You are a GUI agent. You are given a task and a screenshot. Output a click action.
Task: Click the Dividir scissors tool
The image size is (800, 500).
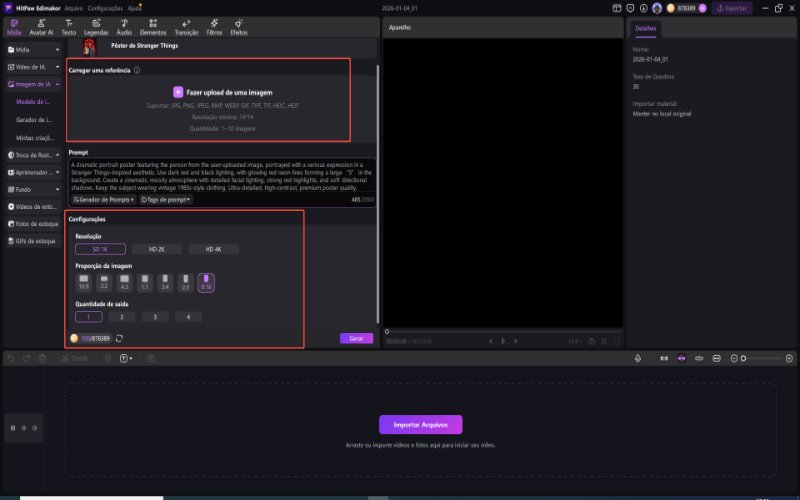(x=74, y=358)
